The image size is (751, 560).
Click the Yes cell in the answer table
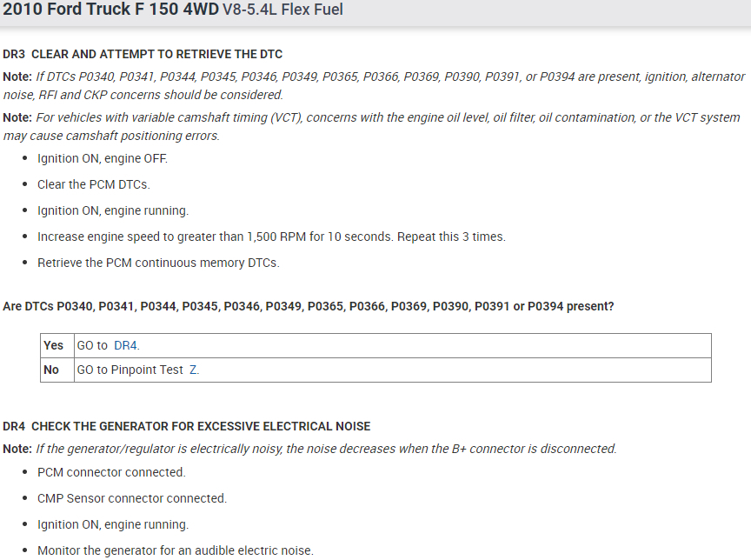pos(52,346)
